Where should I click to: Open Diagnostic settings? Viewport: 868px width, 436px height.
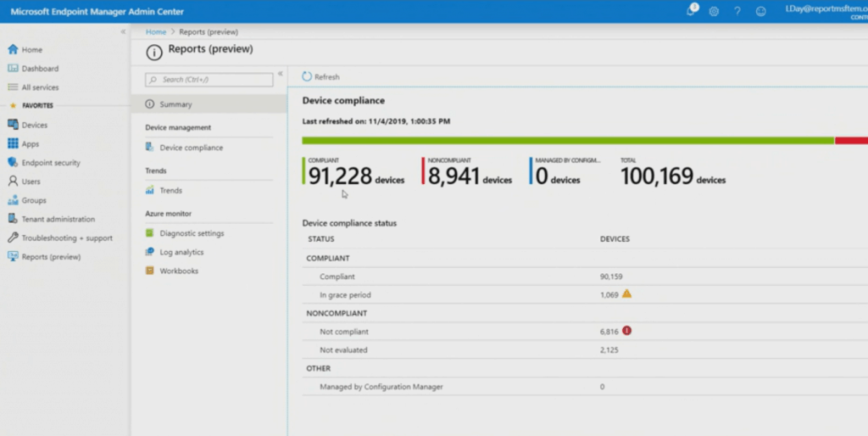coord(192,233)
